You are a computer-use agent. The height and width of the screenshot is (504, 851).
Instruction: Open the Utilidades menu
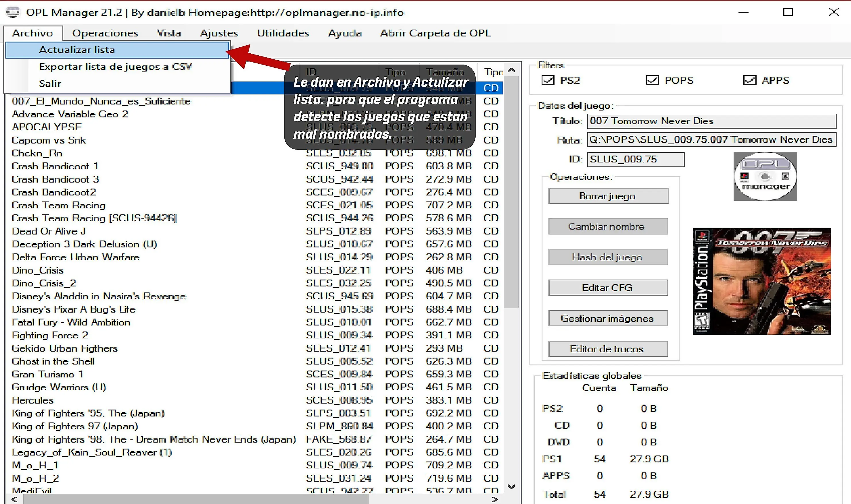[x=283, y=33]
